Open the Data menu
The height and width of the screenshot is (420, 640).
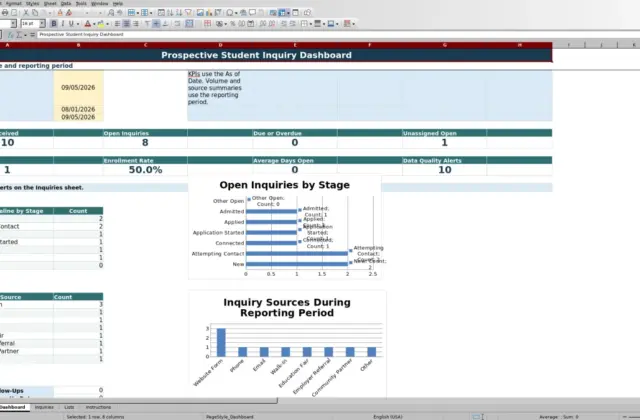point(66,3)
